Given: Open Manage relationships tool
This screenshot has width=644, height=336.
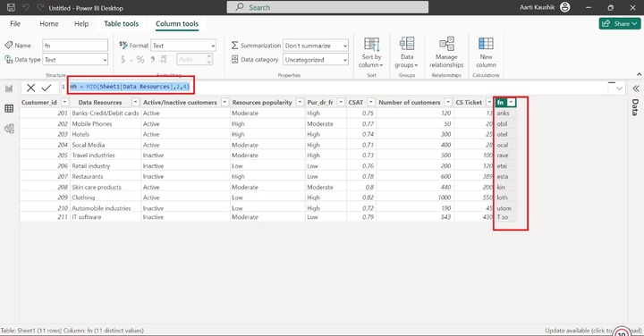Looking at the screenshot, I should (x=446, y=53).
